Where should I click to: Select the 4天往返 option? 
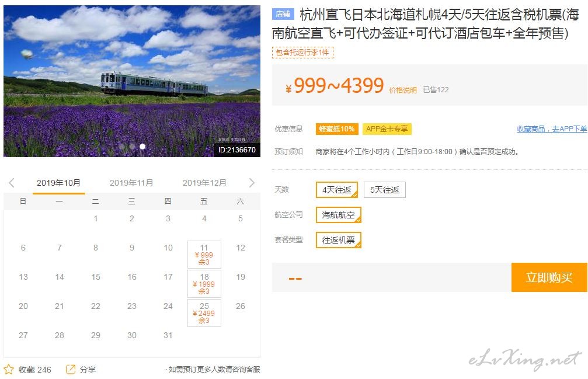(x=337, y=190)
